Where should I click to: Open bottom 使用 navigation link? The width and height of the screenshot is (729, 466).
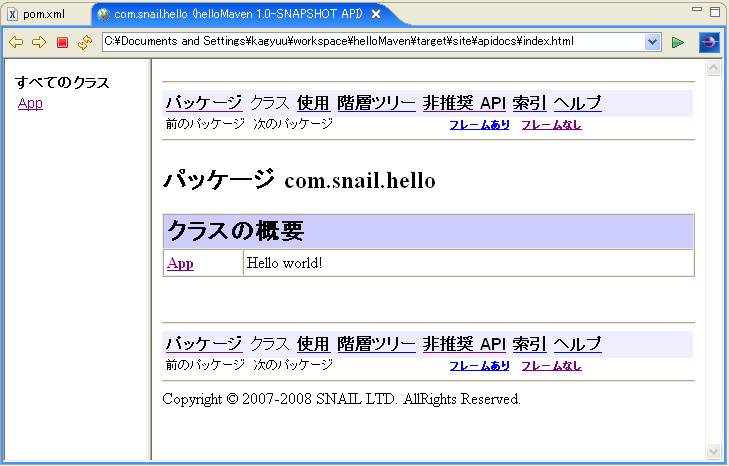pyautogui.click(x=313, y=344)
